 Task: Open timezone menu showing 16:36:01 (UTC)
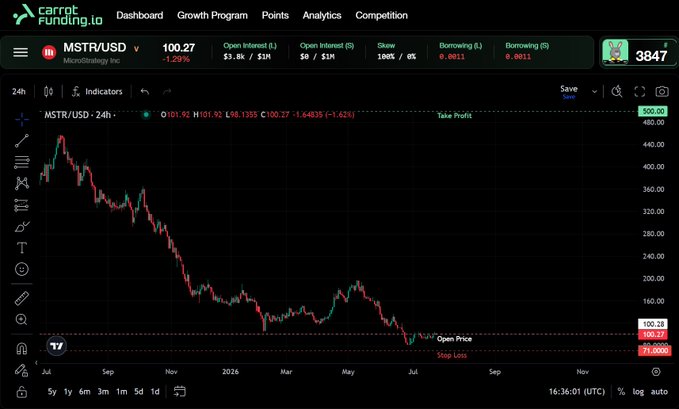(577, 392)
